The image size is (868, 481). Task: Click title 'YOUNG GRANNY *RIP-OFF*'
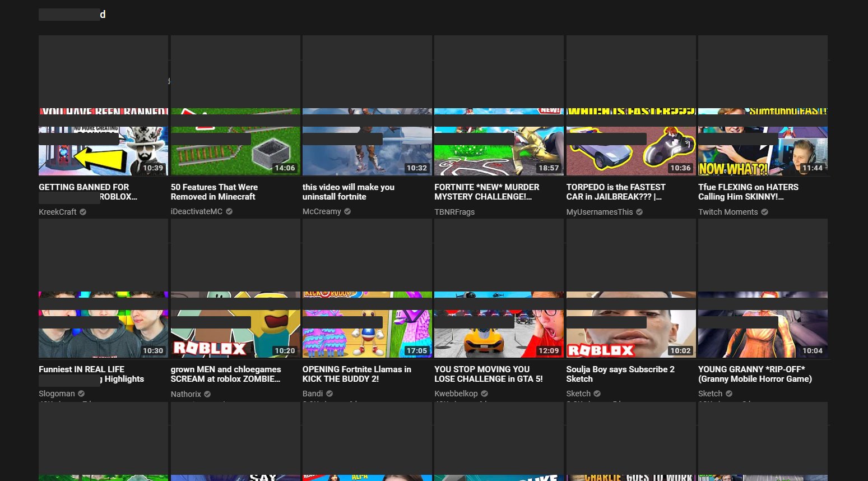(755, 374)
